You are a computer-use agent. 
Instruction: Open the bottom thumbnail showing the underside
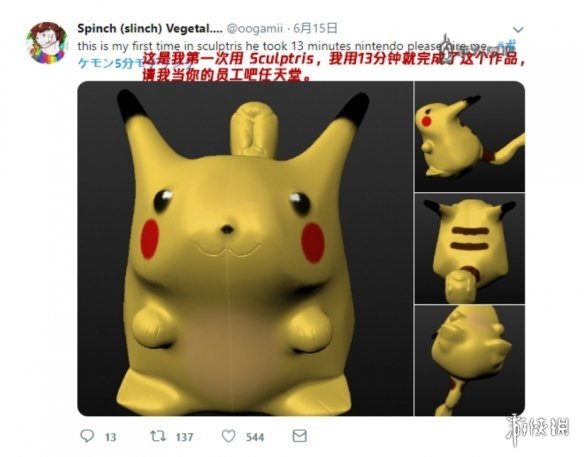click(470, 361)
